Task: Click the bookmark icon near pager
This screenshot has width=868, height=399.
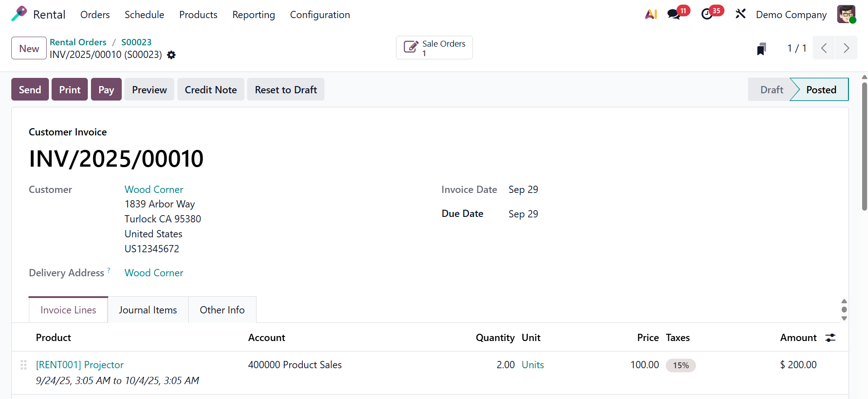Action: pyautogui.click(x=761, y=48)
